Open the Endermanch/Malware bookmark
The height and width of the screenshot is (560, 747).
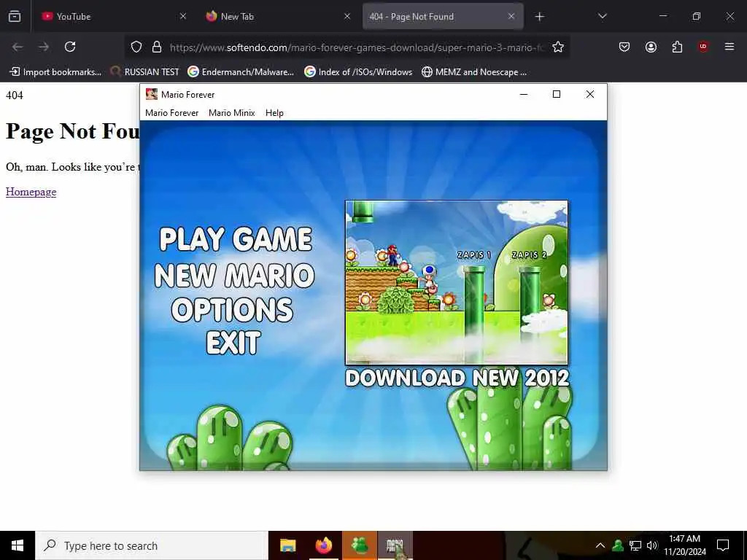point(241,72)
